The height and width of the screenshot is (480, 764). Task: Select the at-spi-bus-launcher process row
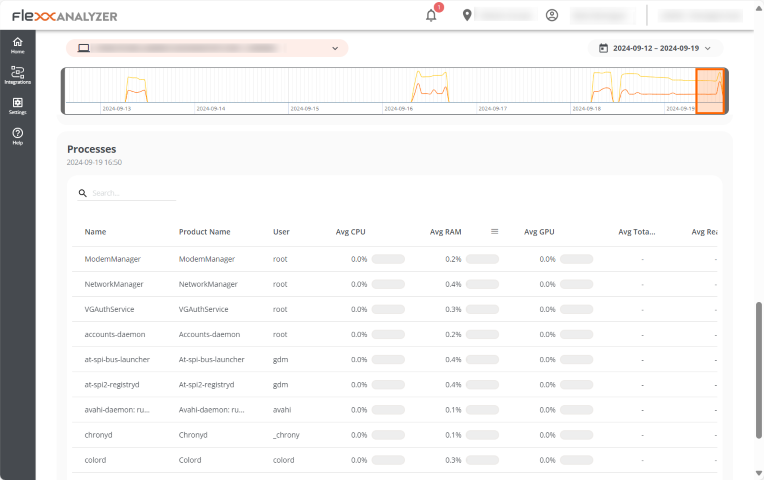click(x=395, y=360)
